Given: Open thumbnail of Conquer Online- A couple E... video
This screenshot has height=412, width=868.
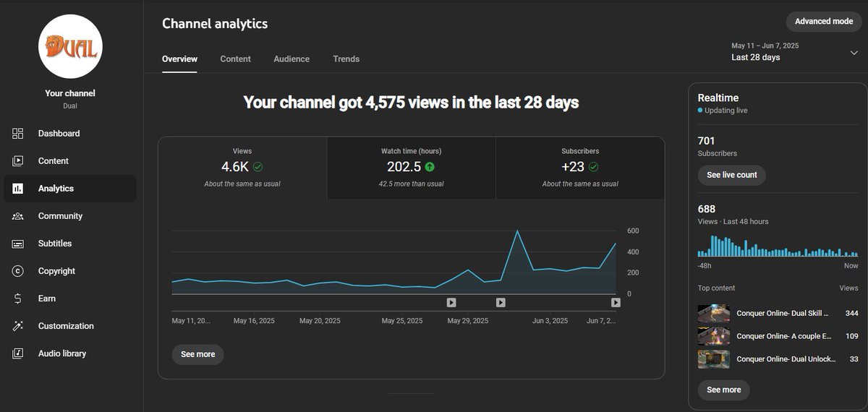Looking at the screenshot, I should [x=713, y=336].
